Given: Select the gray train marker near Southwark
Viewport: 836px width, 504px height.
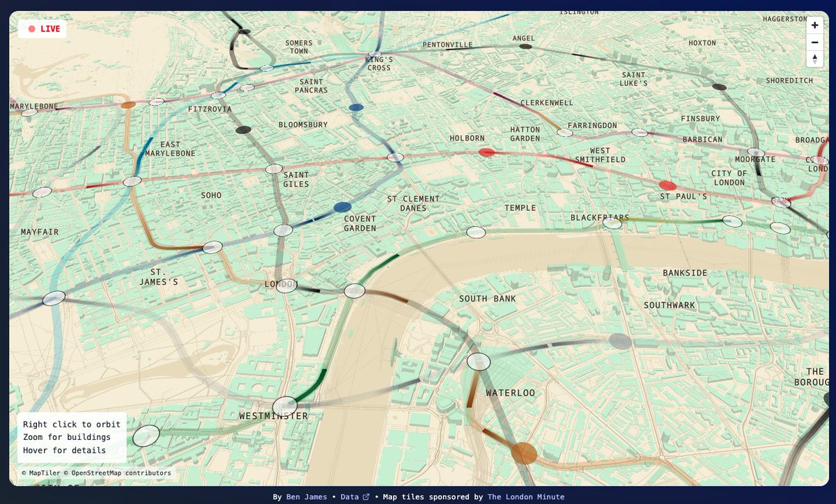Looking at the screenshot, I should point(620,341).
